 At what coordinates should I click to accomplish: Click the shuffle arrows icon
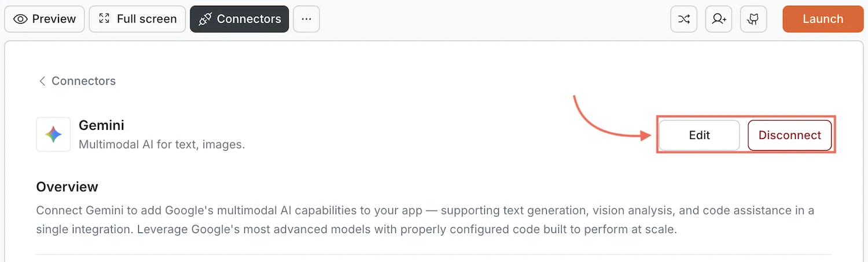click(x=684, y=19)
